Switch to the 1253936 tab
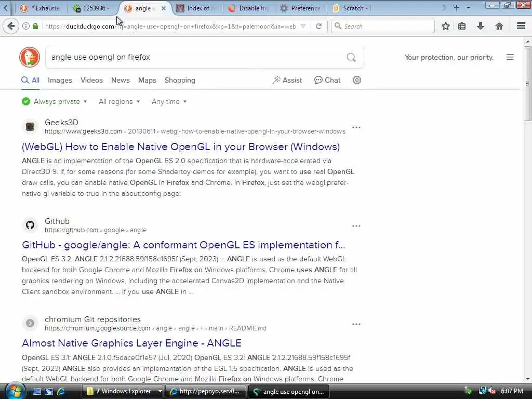The height and width of the screenshot is (399, 532). pos(91,8)
